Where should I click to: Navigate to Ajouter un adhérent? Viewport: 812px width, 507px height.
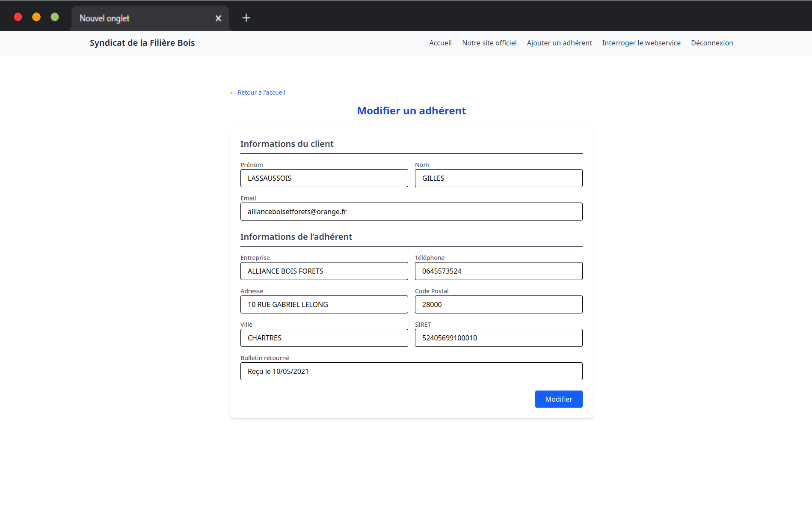[559, 43]
